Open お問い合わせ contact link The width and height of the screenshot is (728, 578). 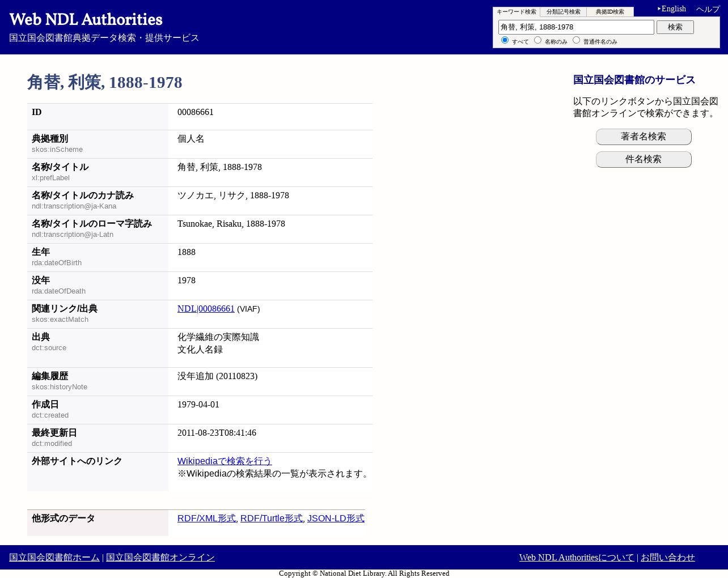[668, 558]
